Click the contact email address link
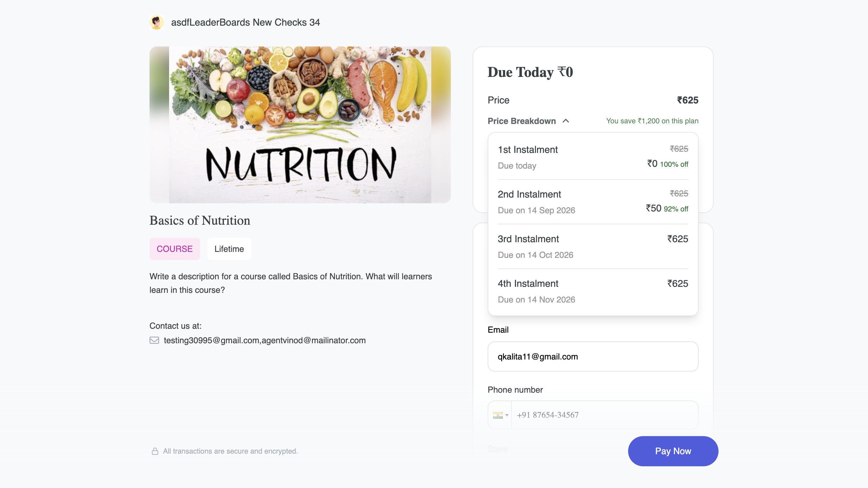This screenshot has width=868, height=488. [265, 340]
